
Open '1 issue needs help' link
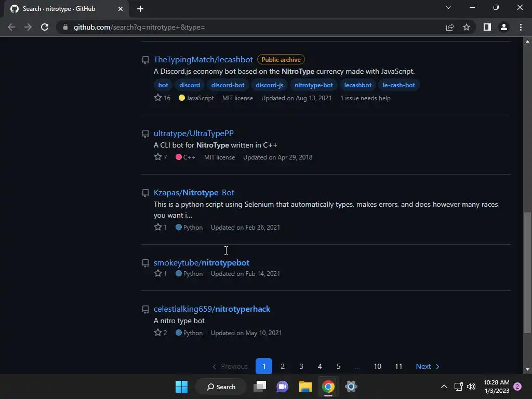(365, 98)
